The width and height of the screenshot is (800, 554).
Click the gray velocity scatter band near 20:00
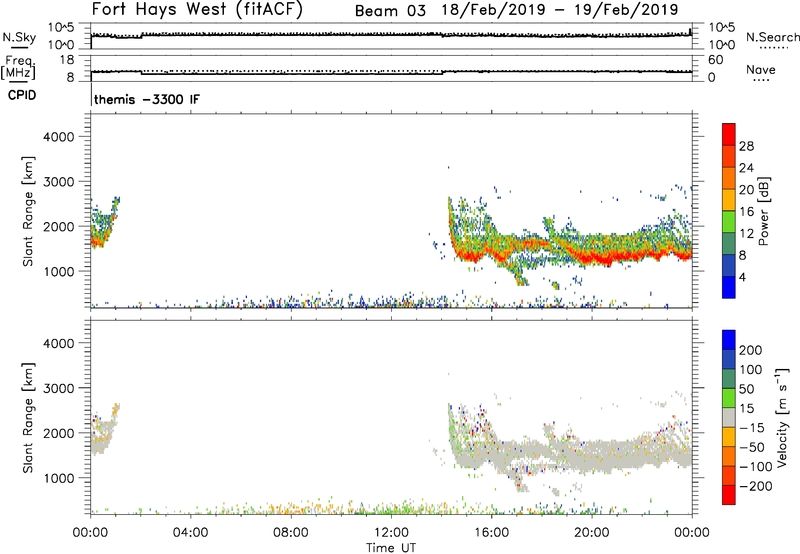click(592, 454)
